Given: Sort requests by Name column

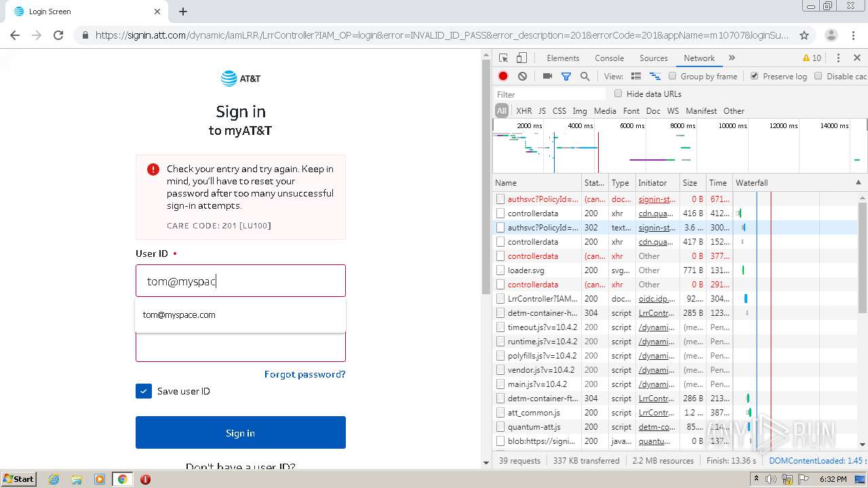Looking at the screenshot, I should pos(537,183).
